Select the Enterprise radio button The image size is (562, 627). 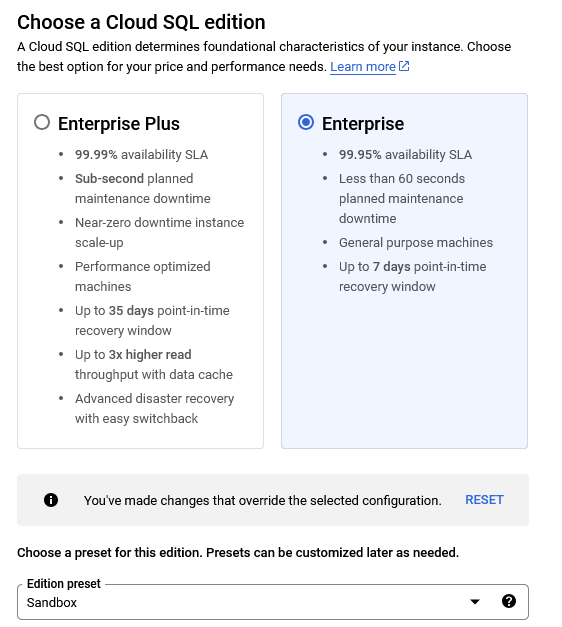(x=306, y=122)
